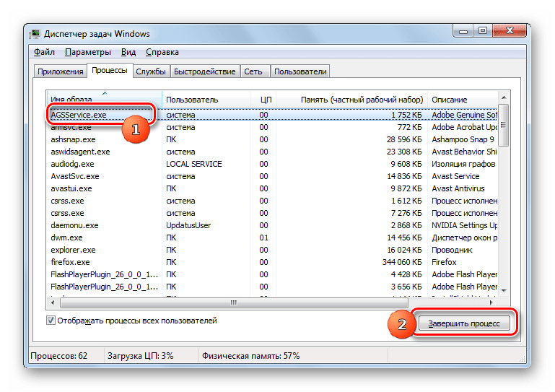Open the Справка menu
Image resolution: width=555 pixels, height=392 pixels.
click(162, 52)
